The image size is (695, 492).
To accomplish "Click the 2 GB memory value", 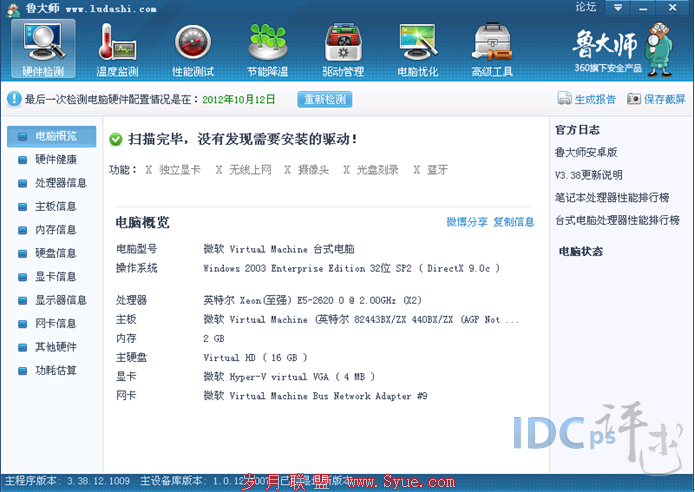I will (x=214, y=339).
